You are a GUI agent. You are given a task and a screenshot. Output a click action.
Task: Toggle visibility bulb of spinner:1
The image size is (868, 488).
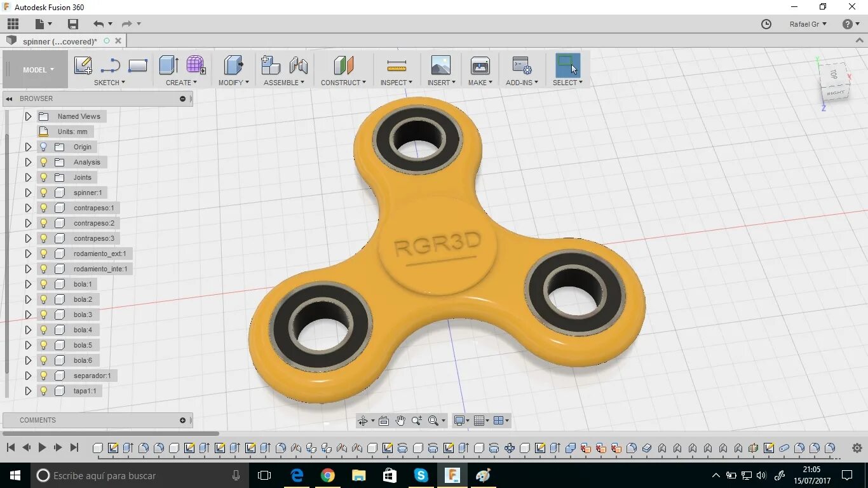(44, 193)
